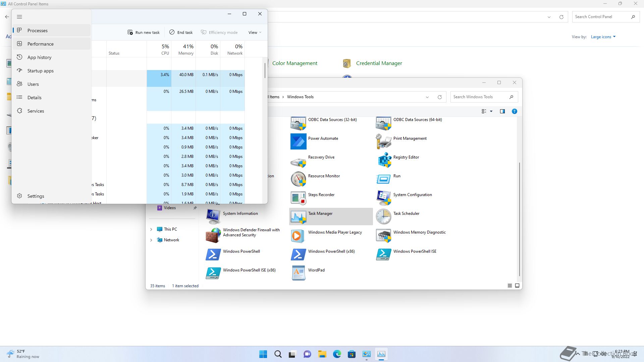Open the Color Management control panel item
The image size is (644, 362).
tap(294, 63)
